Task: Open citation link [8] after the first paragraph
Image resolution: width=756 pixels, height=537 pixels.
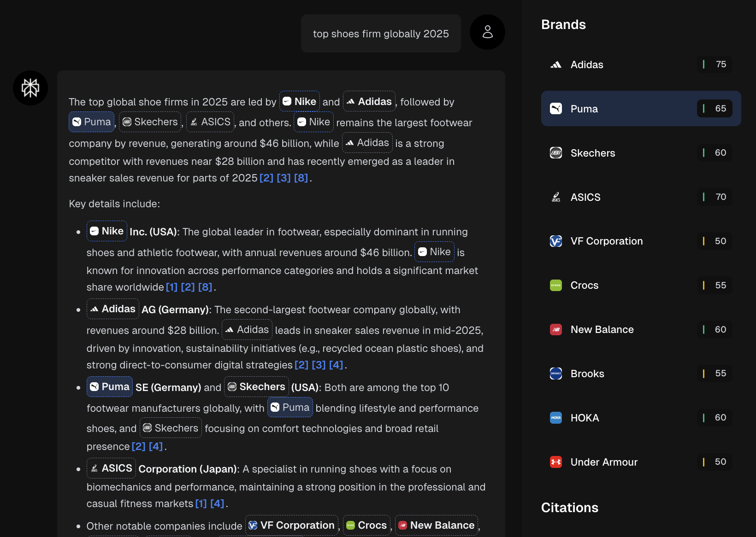Action: 301,178
